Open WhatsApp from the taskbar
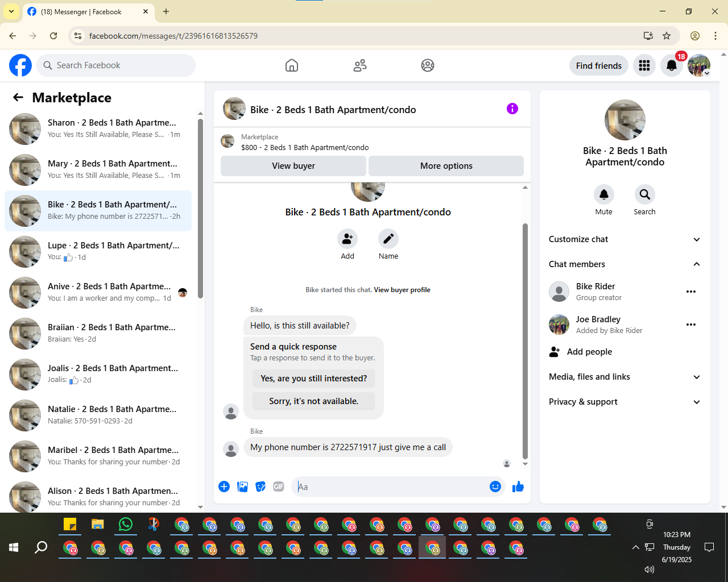Screen dimensions: 728x582 coord(126,525)
